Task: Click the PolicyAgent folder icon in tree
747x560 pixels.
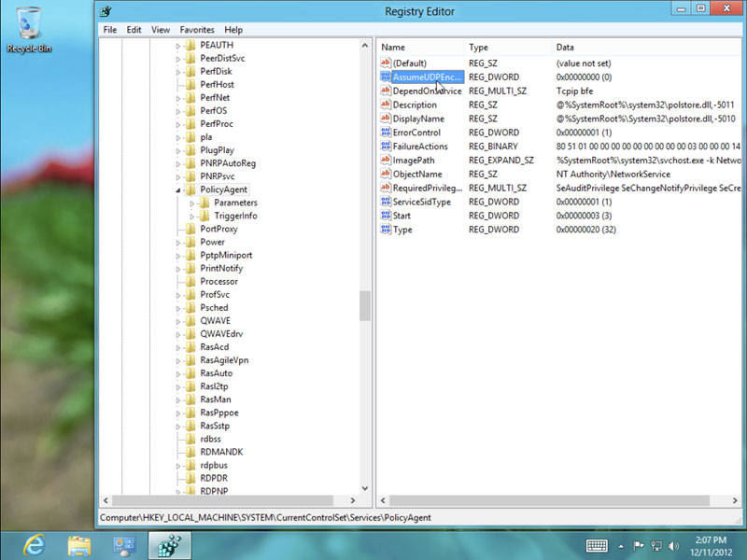Action: click(190, 189)
